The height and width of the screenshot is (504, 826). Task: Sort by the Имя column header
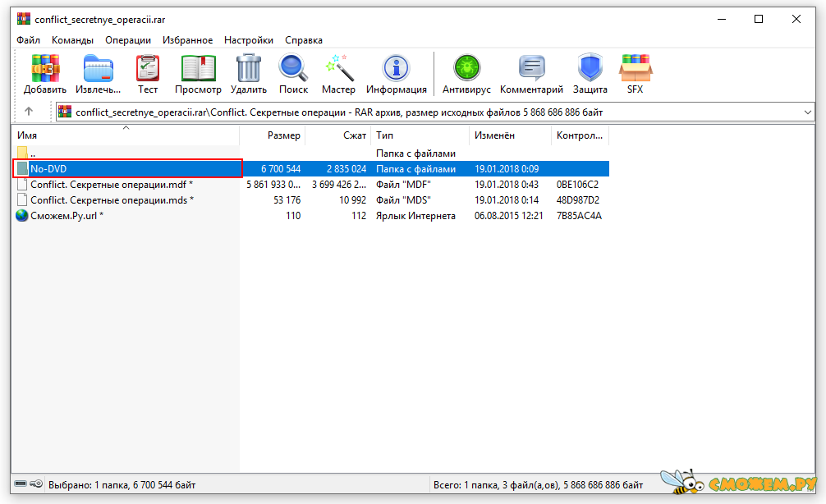point(126,135)
